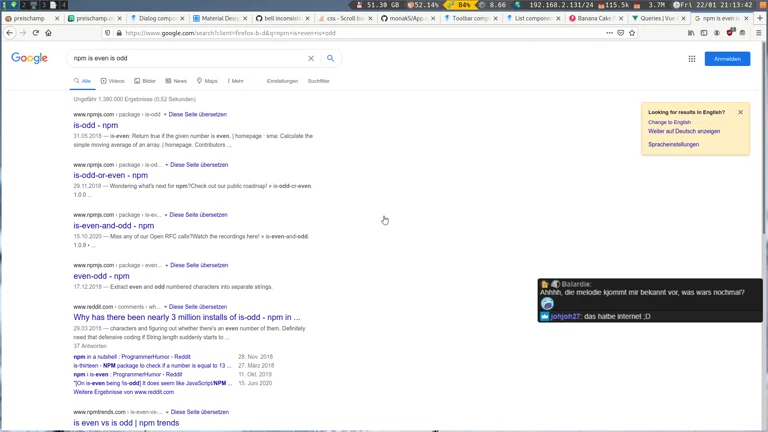Open the is-odd-or-even npm result
This screenshot has width=768, height=432.
pyautogui.click(x=110, y=175)
